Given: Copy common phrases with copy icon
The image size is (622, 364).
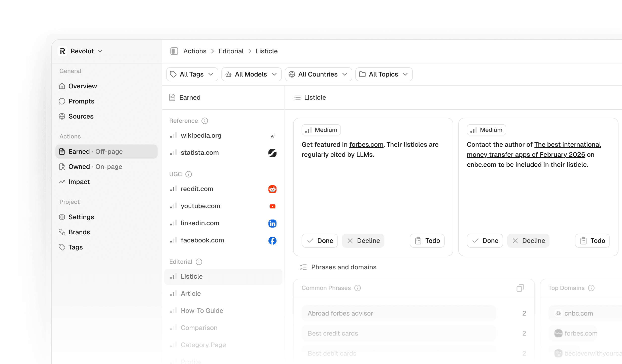Looking at the screenshot, I should point(520,288).
